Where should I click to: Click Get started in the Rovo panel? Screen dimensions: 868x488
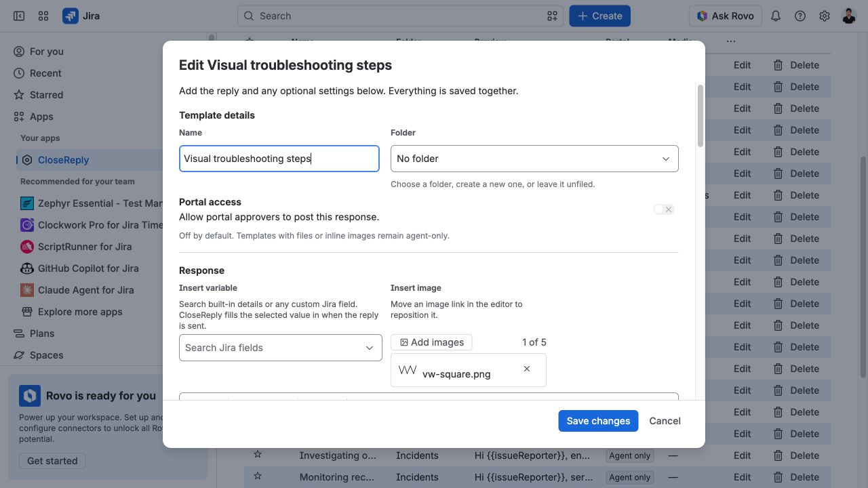[52, 461]
